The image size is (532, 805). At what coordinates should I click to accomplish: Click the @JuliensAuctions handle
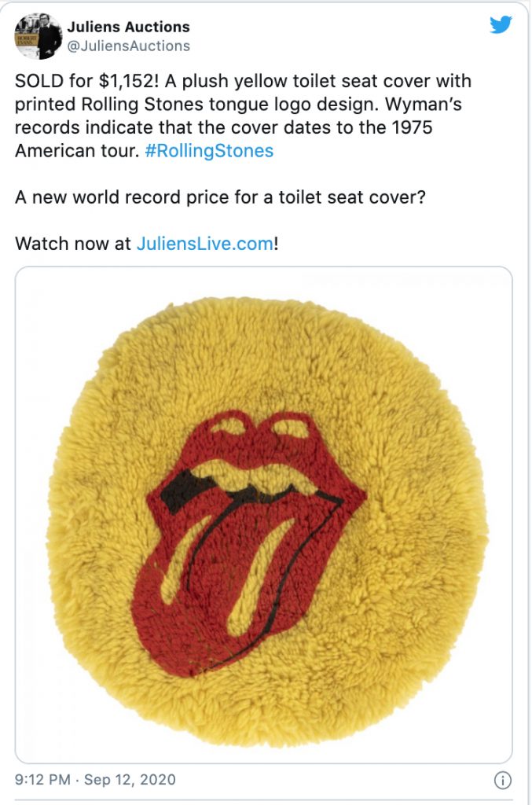coord(128,46)
